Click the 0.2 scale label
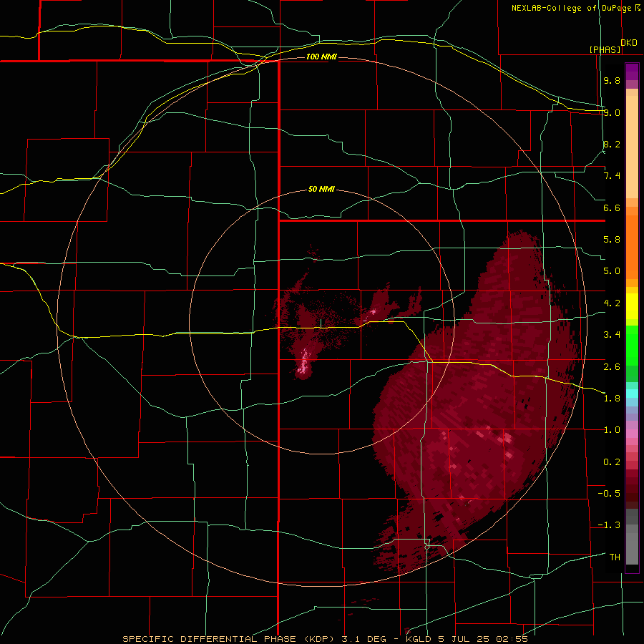 click(x=612, y=462)
